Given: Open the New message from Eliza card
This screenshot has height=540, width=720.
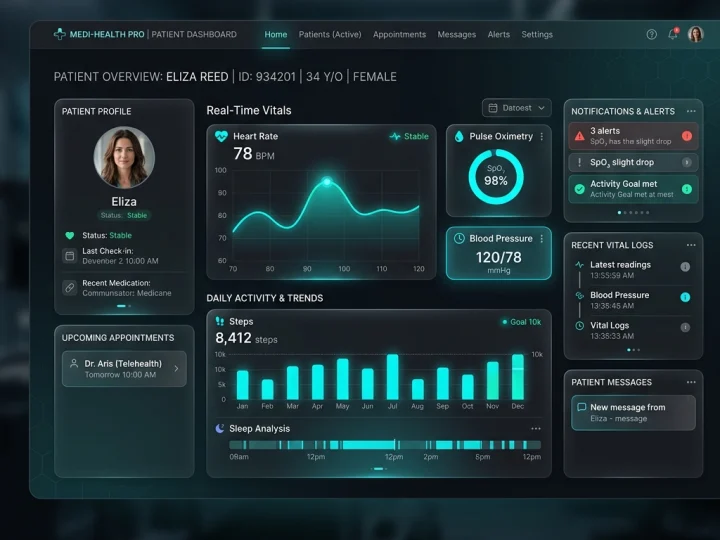Looking at the screenshot, I should pyautogui.click(x=633, y=413).
